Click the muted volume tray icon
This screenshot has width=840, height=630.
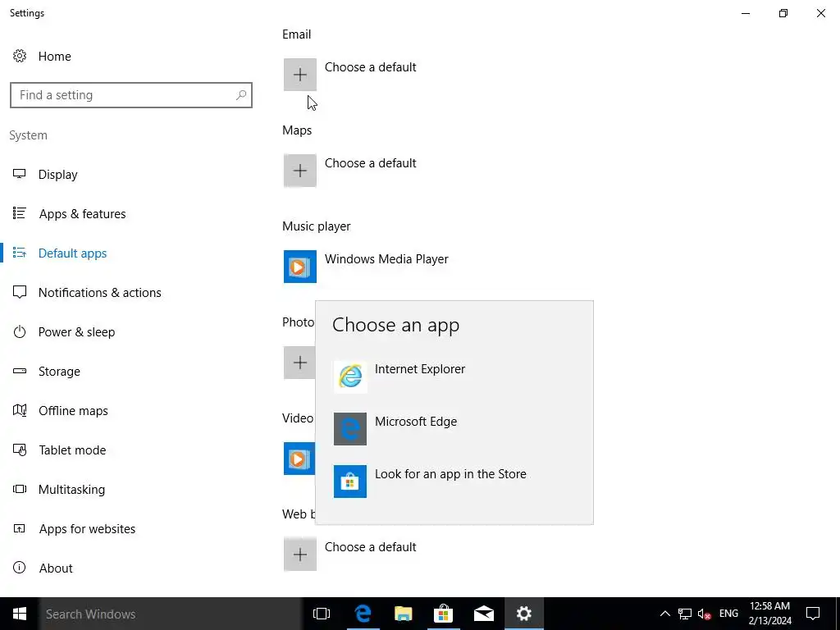705,614
